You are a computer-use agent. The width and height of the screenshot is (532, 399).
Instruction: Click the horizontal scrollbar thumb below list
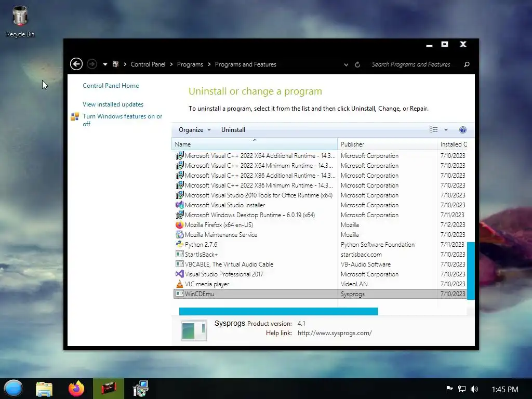click(x=278, y=312)
